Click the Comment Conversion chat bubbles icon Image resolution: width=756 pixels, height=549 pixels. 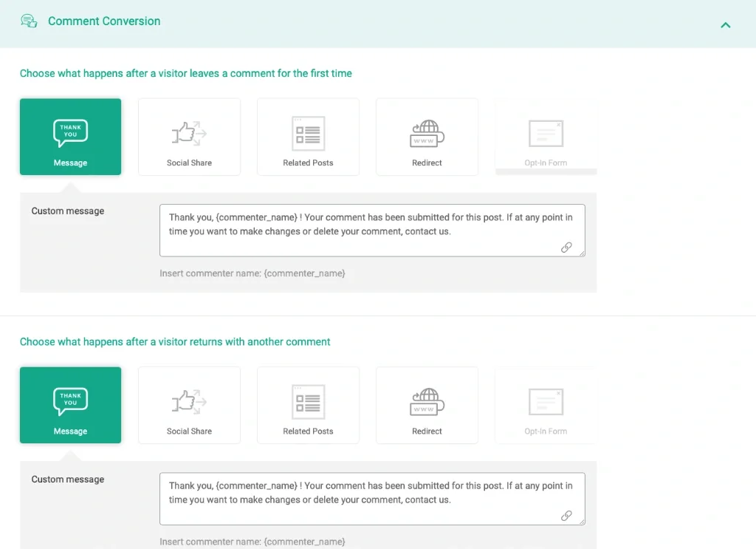pyautogui.click(x=29, y=21)
